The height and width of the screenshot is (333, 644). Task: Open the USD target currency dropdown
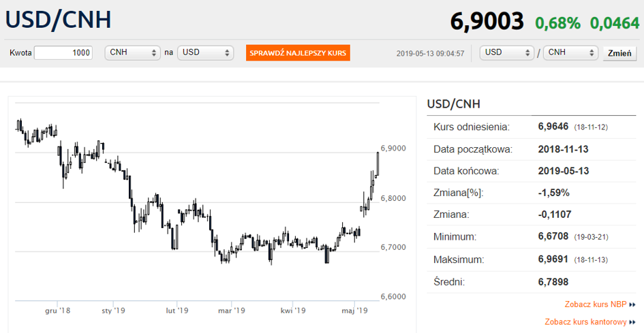(x=205, y=53)
